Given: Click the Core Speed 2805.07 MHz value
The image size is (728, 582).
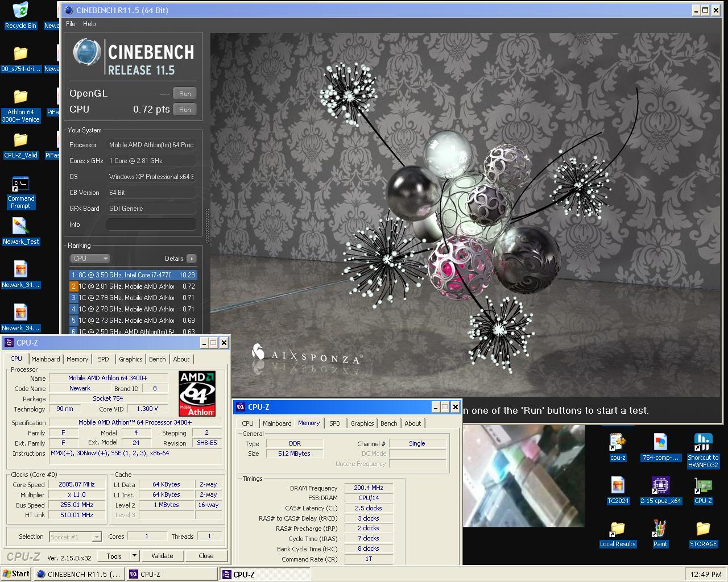Looking at the screenshot, I should pyautogui.click(x=77, y=485).
